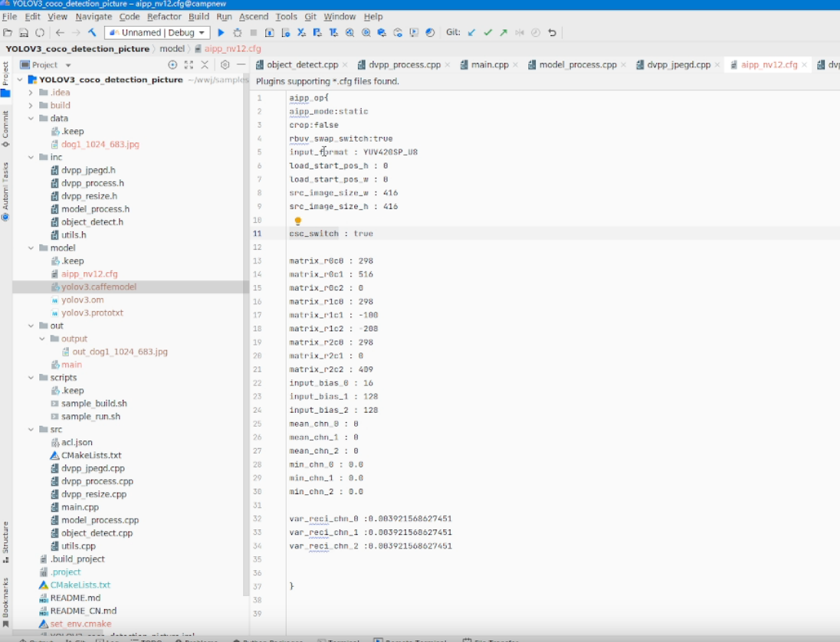
Task: Select acl.json in the src folder
Action: click(77, 442)
